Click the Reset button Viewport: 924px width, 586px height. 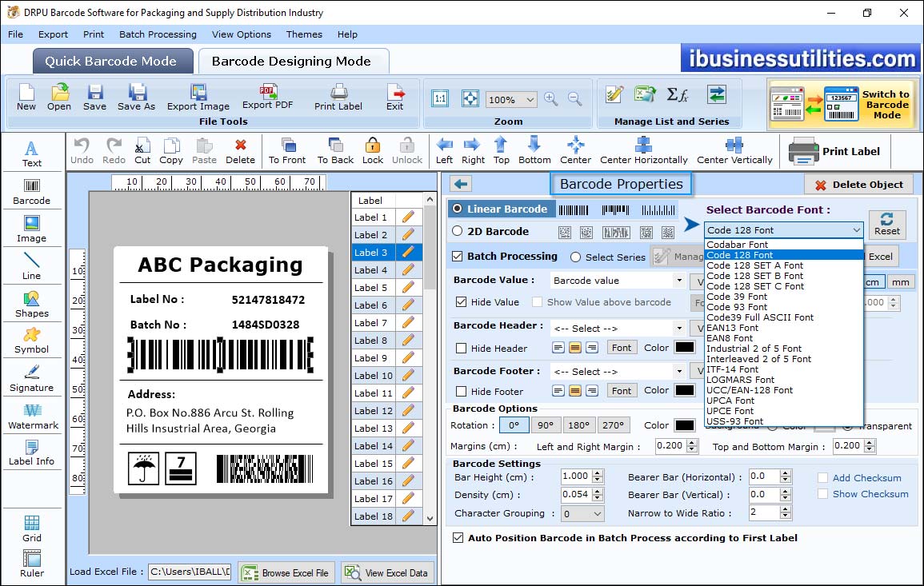coord(887,225)
